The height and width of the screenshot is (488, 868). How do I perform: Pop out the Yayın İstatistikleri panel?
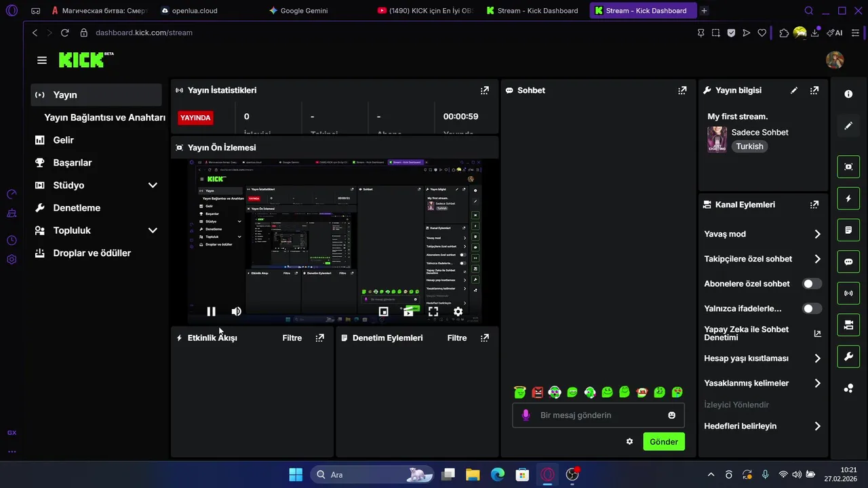click(484, 90)
